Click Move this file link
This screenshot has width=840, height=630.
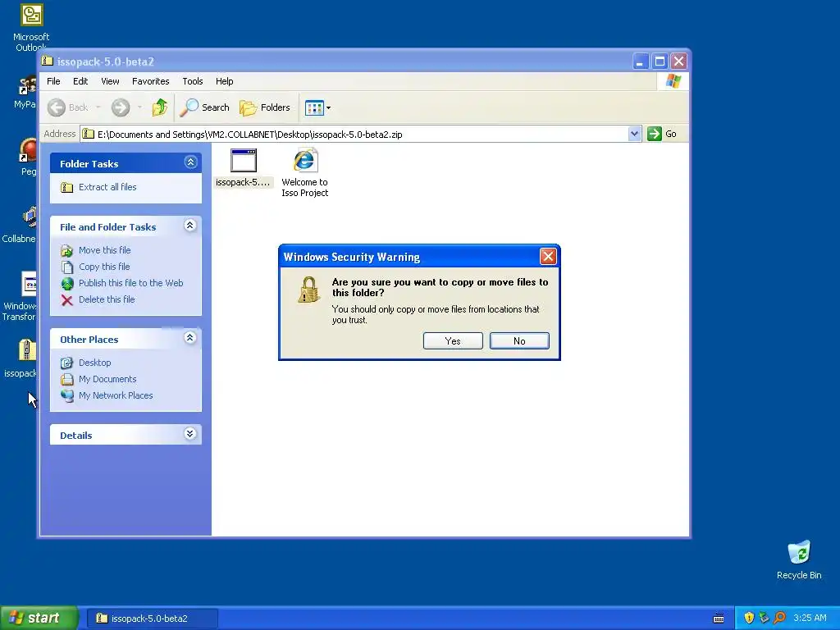pos(104,250)
